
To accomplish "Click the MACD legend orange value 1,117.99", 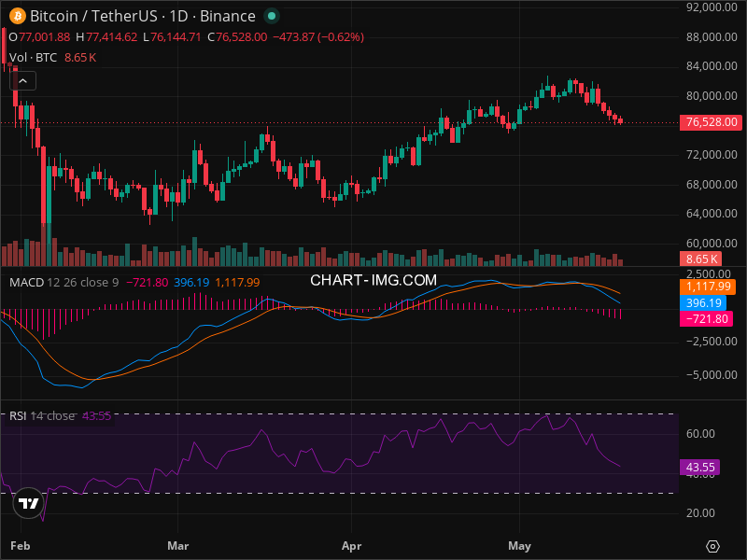I will (x=237, y=283).
